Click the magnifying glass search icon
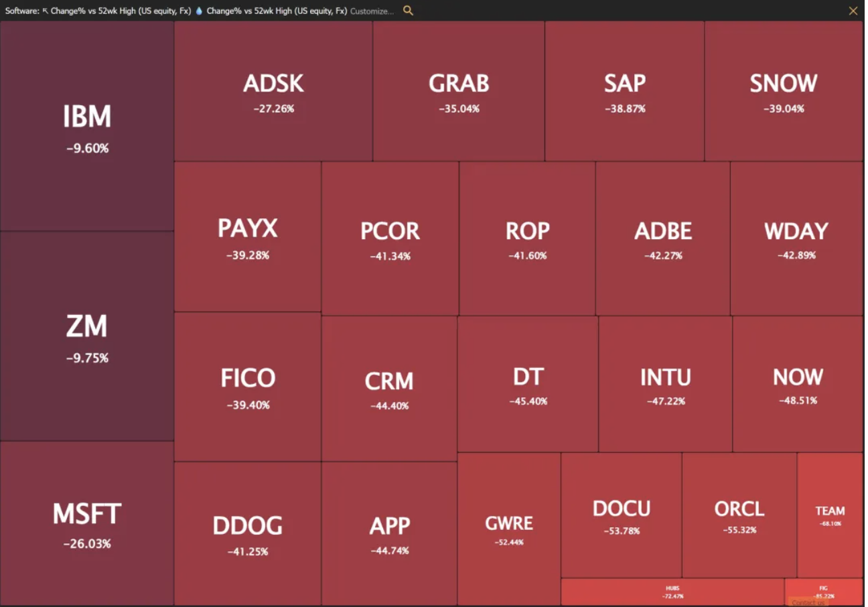The height and width of the screenshot is (607, 868). coord(408,11)
